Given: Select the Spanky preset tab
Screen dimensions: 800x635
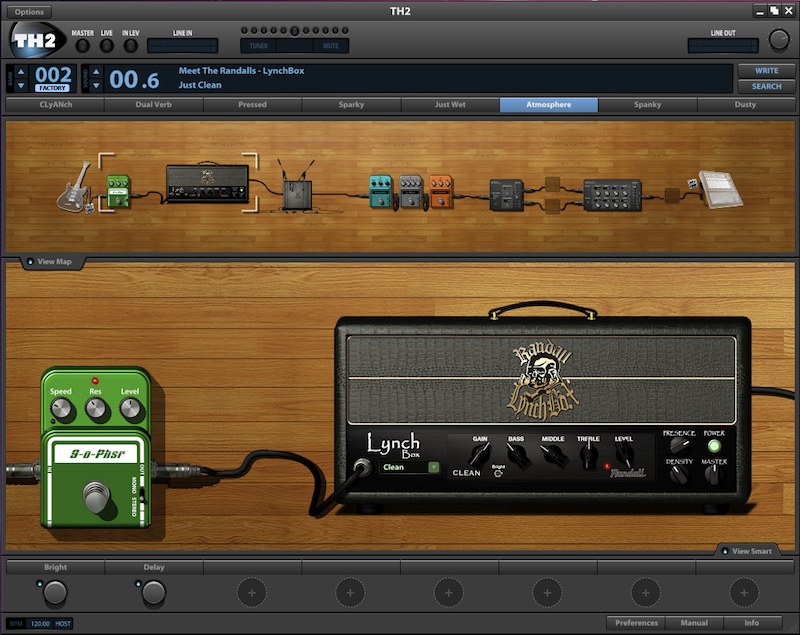Looking at the screenshot, I should click(x=646, y=103).
